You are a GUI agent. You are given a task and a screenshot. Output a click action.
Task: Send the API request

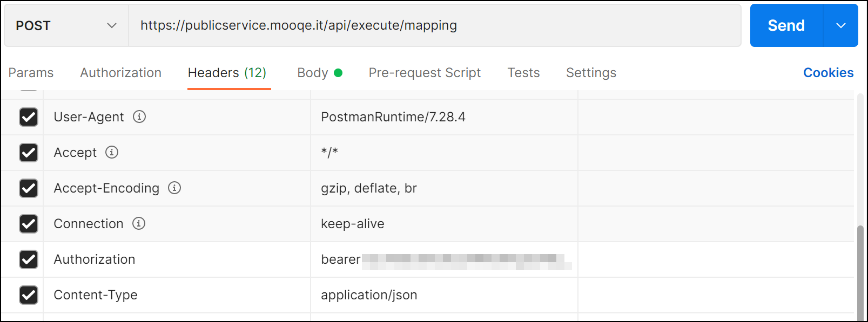(786, 25)
